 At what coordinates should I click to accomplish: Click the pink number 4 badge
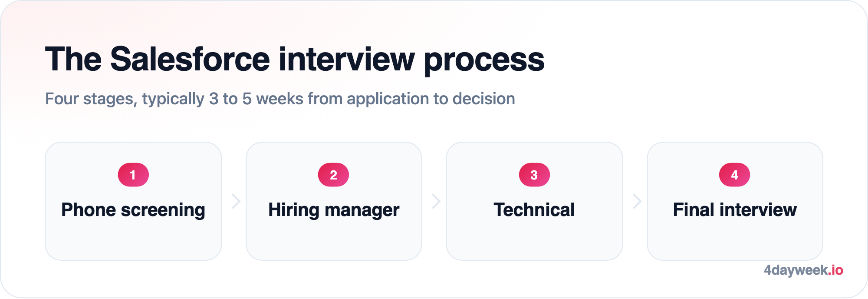click(734, 175)
